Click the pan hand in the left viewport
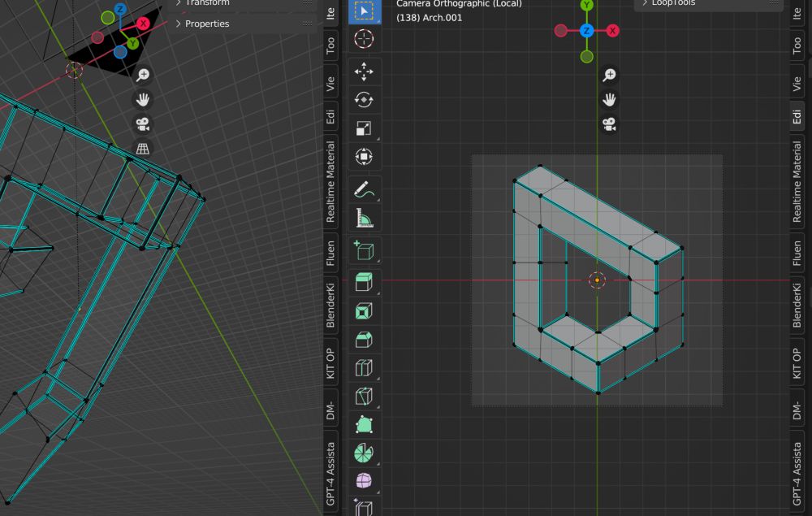The image size is (812, 516). [142, 99]
